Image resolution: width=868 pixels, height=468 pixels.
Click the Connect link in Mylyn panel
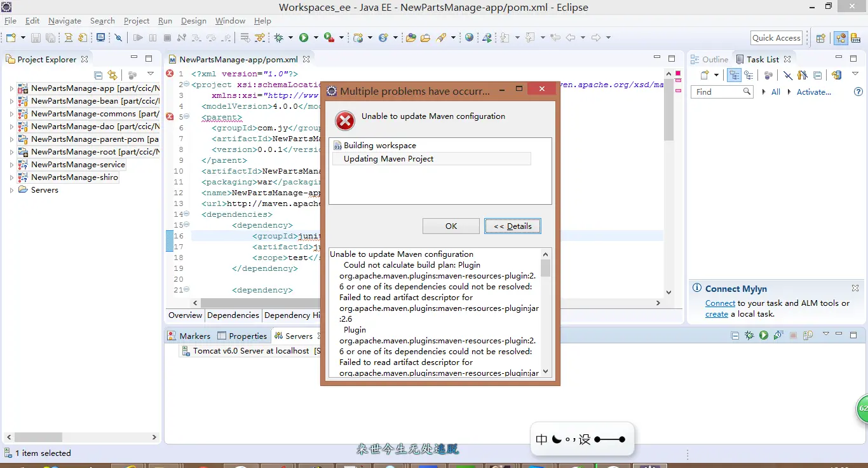(x=720, y=303)
